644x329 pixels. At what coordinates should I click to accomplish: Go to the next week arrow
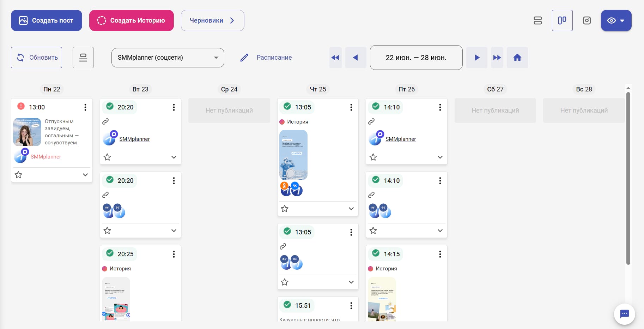pos(477,58)
